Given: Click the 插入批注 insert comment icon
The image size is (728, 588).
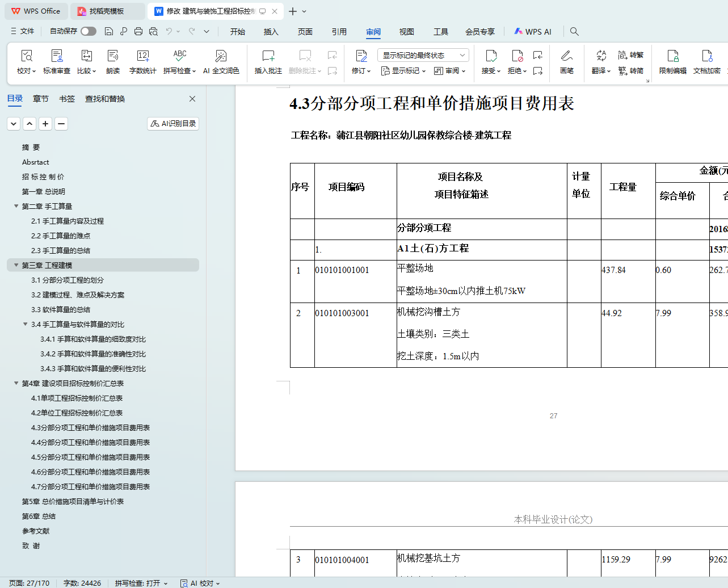Looking at the screenshot, I should [268, 56].
